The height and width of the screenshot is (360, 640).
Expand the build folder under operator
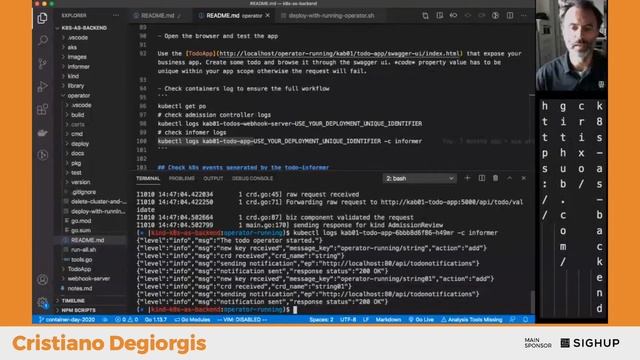point(78,115)
